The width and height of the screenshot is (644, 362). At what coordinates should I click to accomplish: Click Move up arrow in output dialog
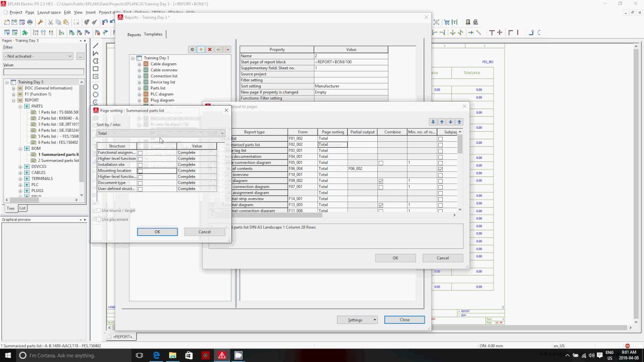click(442, 122)
